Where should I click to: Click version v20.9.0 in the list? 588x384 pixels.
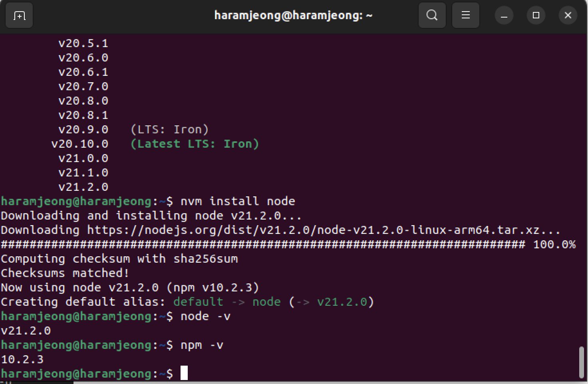[x=83, y=129]
